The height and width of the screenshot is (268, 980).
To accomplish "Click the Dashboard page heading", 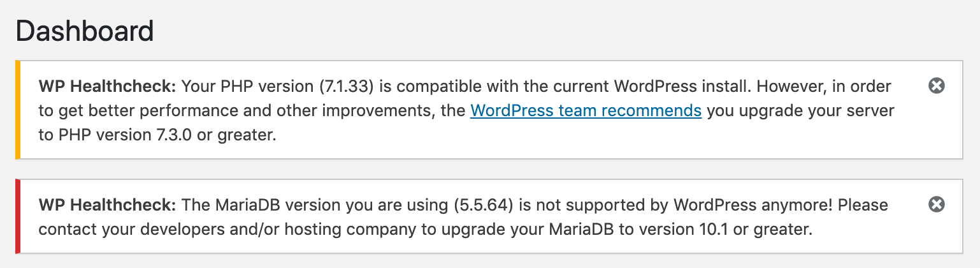I will click(x=85, y=31).
